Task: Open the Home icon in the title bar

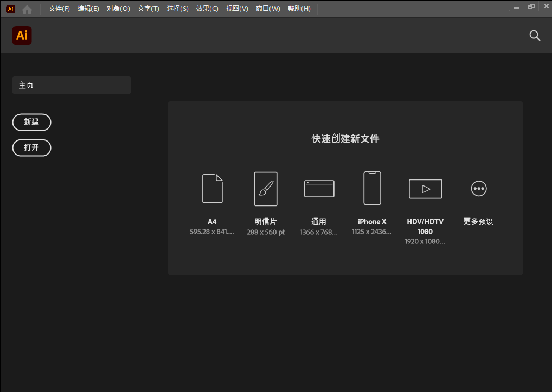Action: [27, 8]
